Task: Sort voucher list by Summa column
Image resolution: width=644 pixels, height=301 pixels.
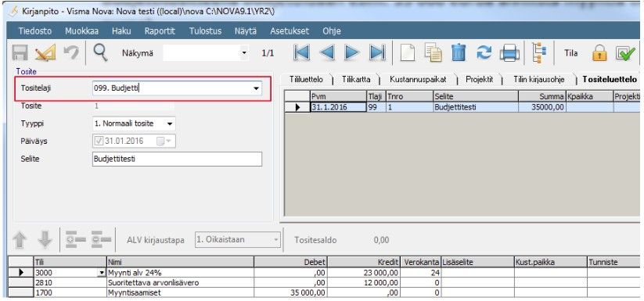Action: [x=542, y=96]
